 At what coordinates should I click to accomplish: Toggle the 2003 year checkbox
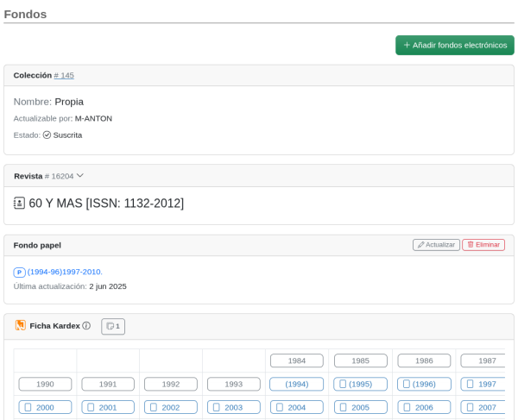tap(217, 407)
